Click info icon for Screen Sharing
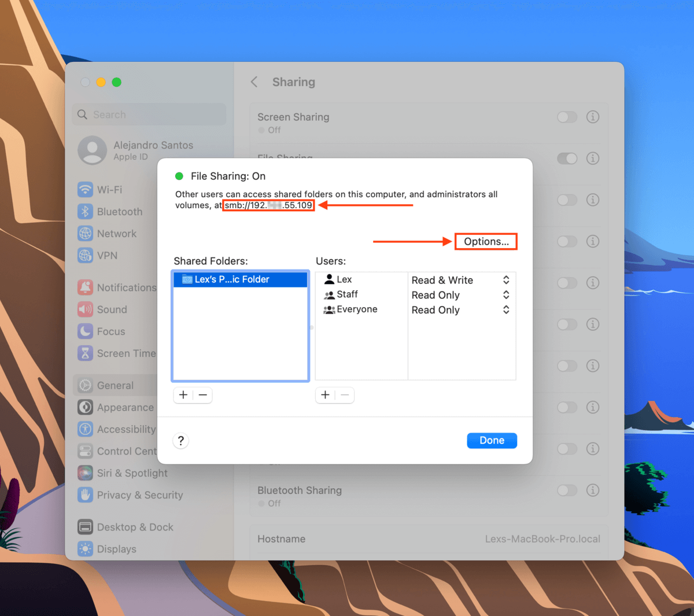Screen dimensions: 694x616 point(593,117)
